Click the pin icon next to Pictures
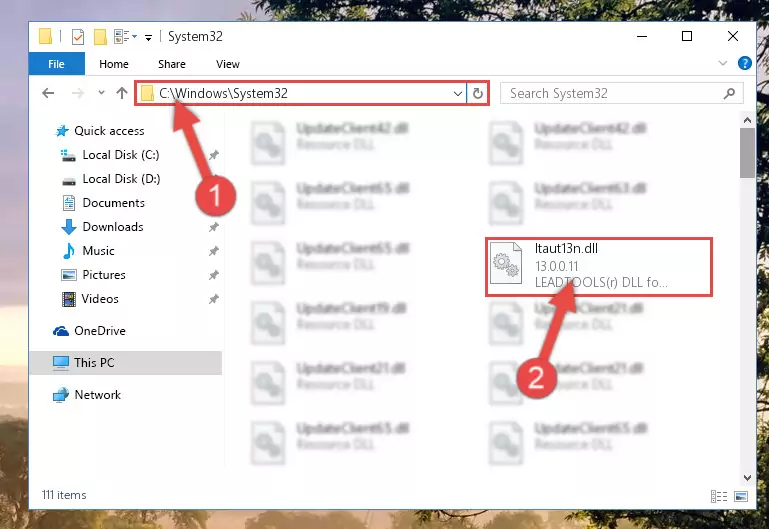The height and width of the screenshot is (529, 769). [213, 275]
